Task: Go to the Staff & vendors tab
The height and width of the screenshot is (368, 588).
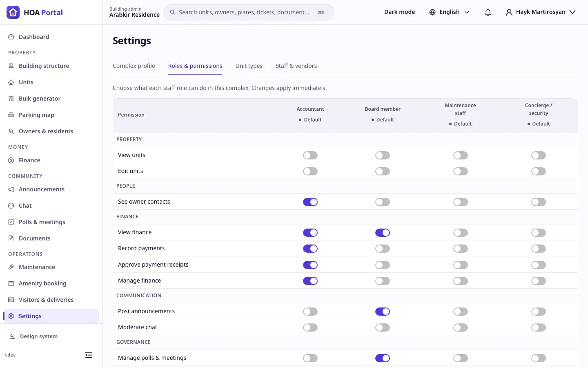Action: pos(296,66)
